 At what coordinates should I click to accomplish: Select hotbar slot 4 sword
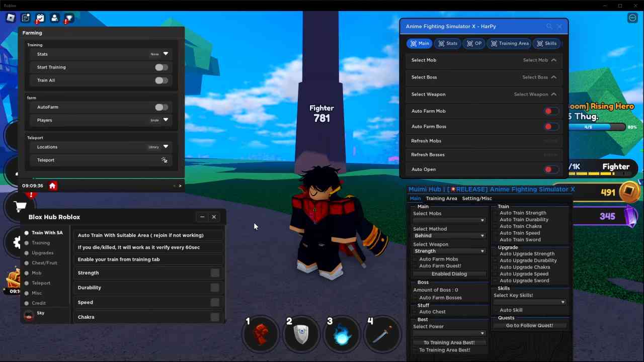[x=382, y=333]
